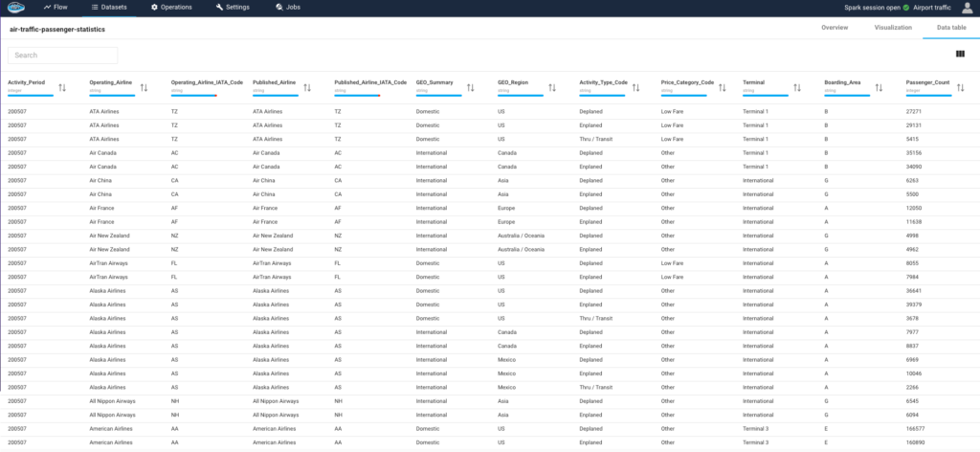Select the Passenger_Count cell 5415
This screenshot has height=452, width=980.
tap(912, 139)
